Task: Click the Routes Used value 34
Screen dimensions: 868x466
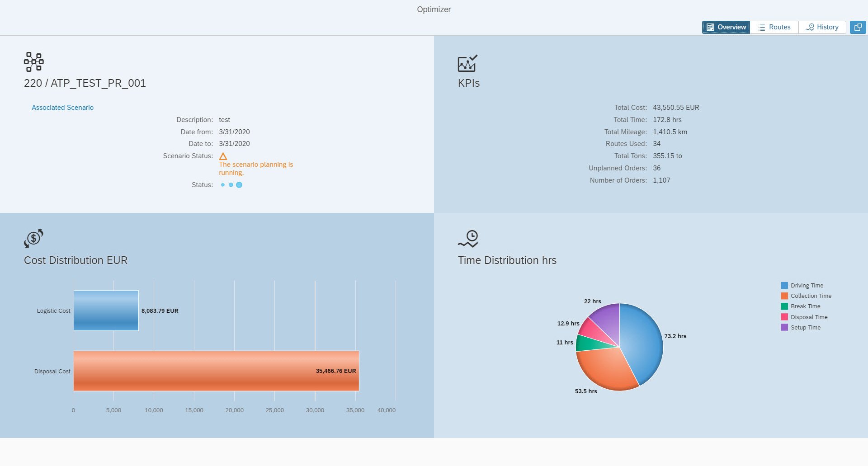Action: tap(657, 144)
